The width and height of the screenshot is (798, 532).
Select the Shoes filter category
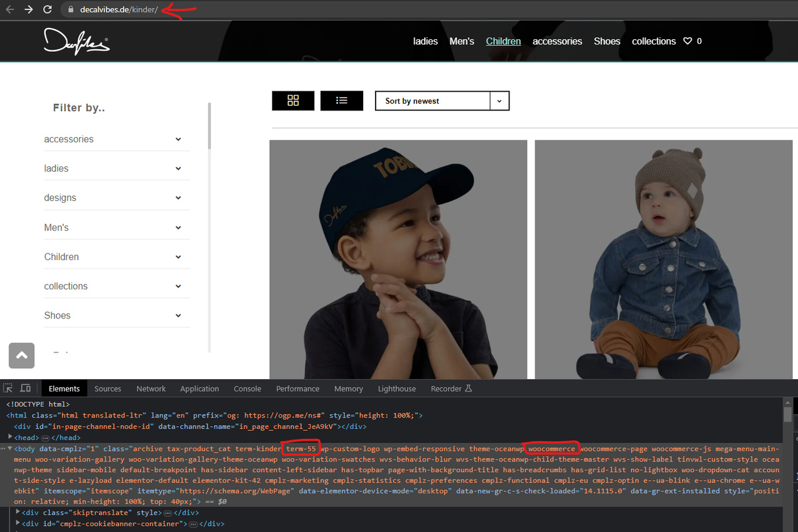(57, 315)
